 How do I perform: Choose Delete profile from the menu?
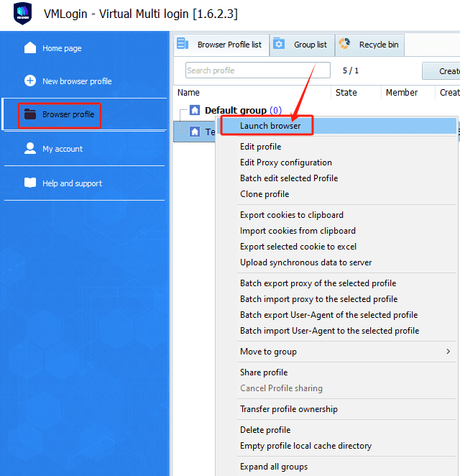click(264, 430)
